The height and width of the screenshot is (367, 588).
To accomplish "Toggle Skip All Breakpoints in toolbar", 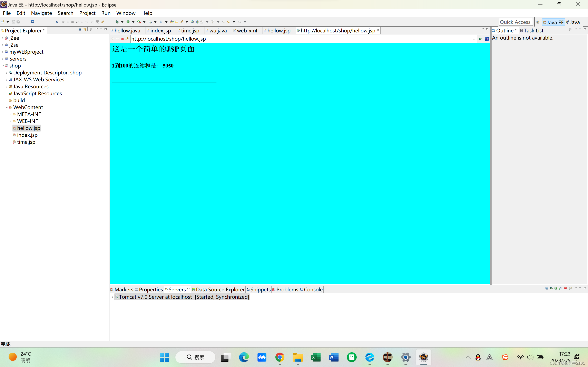I will pos(57,22).
